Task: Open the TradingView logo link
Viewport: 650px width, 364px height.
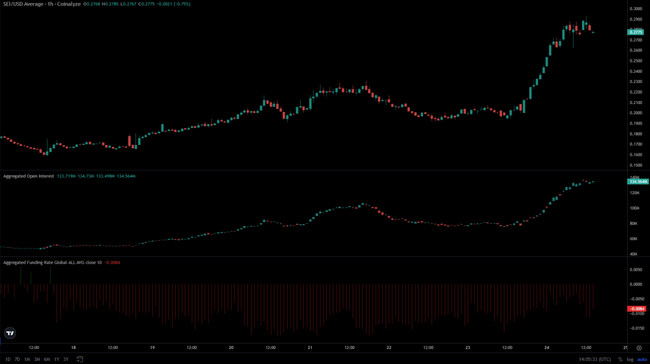Action: [10, 333]
